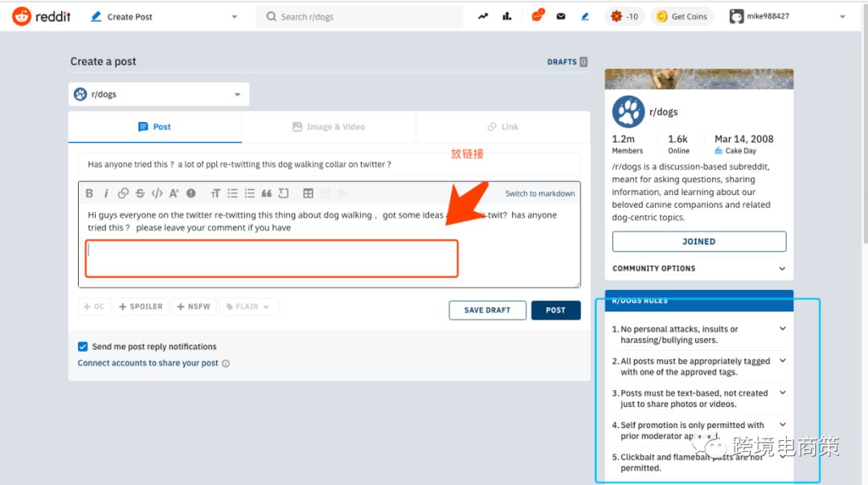This screenshot has width=868, height=485.
Task: Open the -10 karma badge
Action: click(x=624, y=17)
